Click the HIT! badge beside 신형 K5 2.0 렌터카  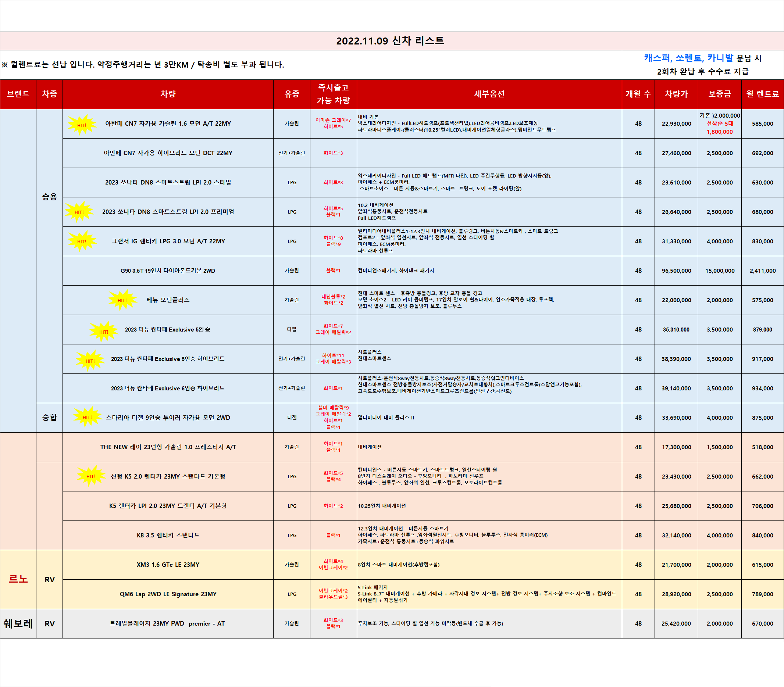coord(91,476)
